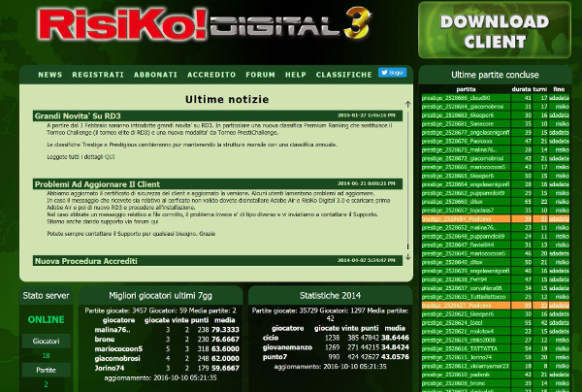Click the news list scrollbar track
The image size is (582, 392).
[x=408, y=180]
